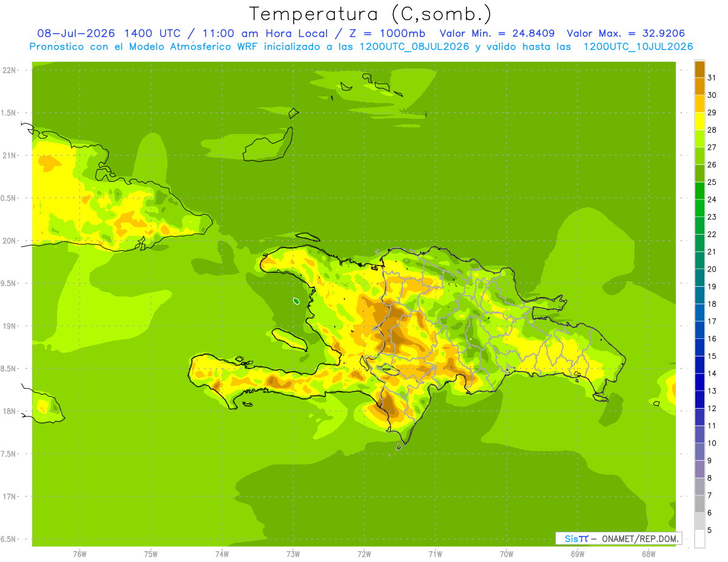Click the 'Valor Min. = 24.8409' value
The width and height of the screenshot is (728, 562).
tap(497, 33)
